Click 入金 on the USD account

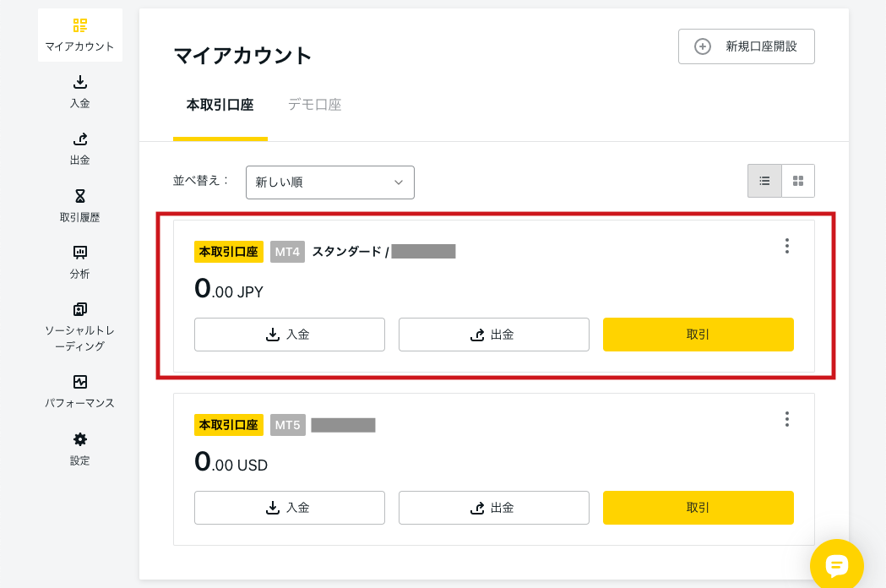290,508
